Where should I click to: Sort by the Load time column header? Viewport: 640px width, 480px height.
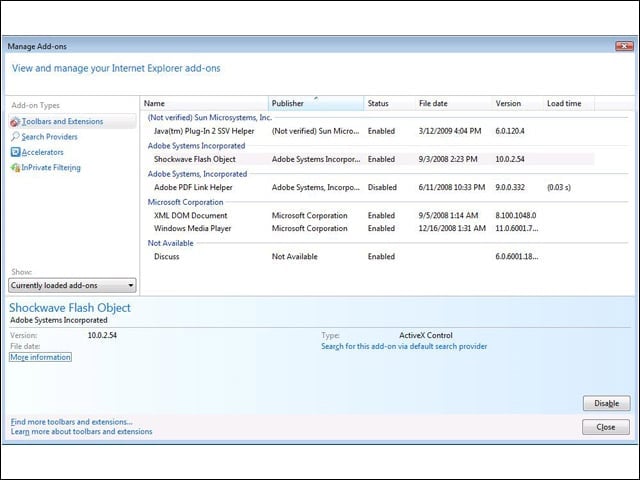569,103
